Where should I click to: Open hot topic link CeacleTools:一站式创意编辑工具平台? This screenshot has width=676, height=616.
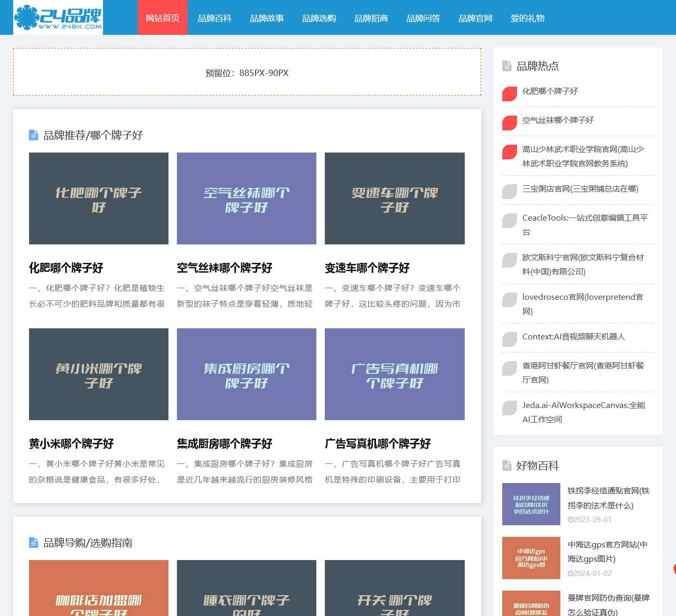(x=585, y=225)
